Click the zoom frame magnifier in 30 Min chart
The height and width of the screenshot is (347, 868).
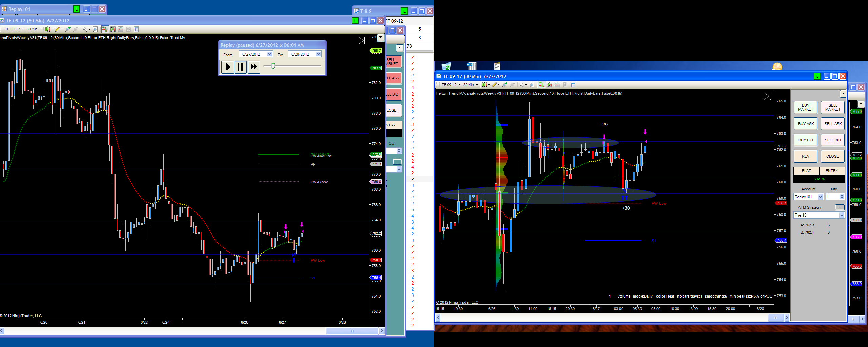(x=532, y=85)
